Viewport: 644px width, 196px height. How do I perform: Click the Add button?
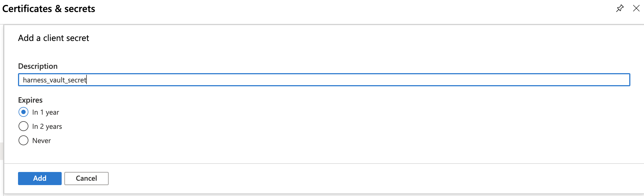[40, 178]
